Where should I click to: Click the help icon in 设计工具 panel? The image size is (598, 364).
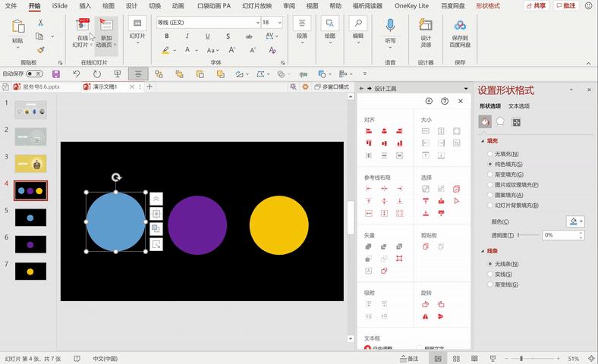445,101
